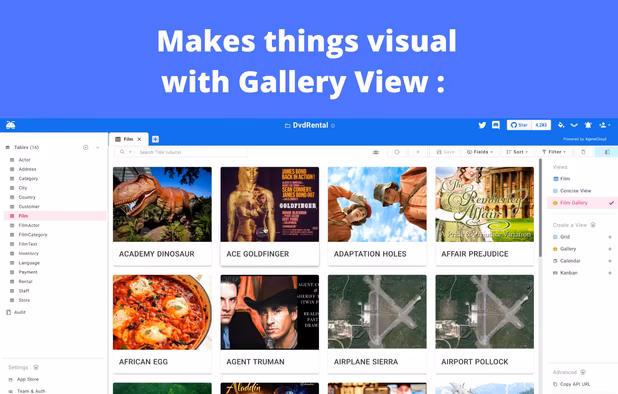Image resolution: width=618 pixels, height=394 pixels.
Task: Click the add table icon next to Tables
Action: coord(86,147)
